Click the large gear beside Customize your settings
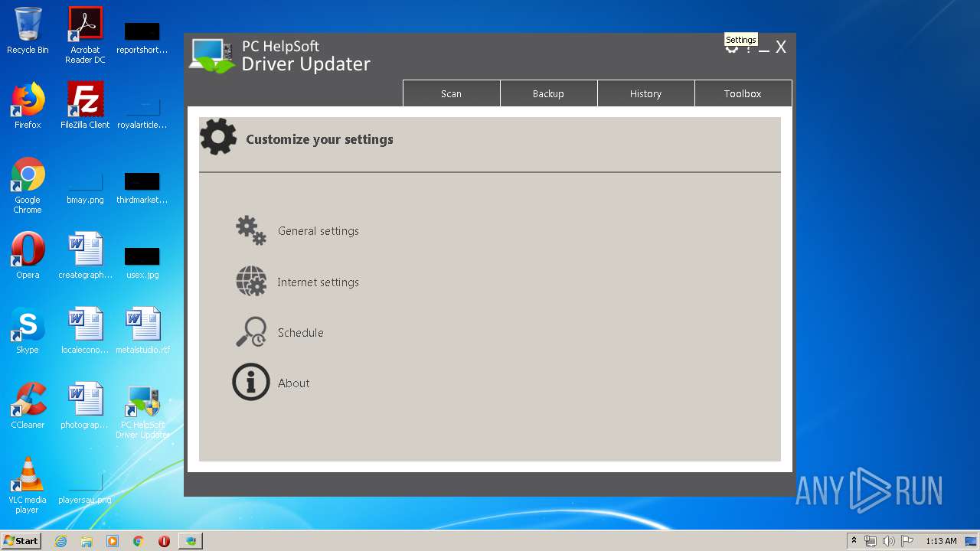Screen dimensions: 980x551 point(218,137)
